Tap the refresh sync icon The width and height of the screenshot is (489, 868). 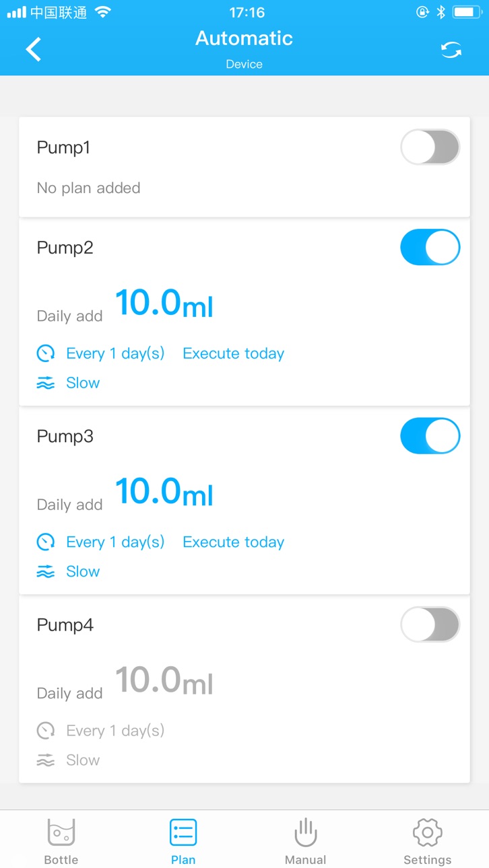click(451, 50)
